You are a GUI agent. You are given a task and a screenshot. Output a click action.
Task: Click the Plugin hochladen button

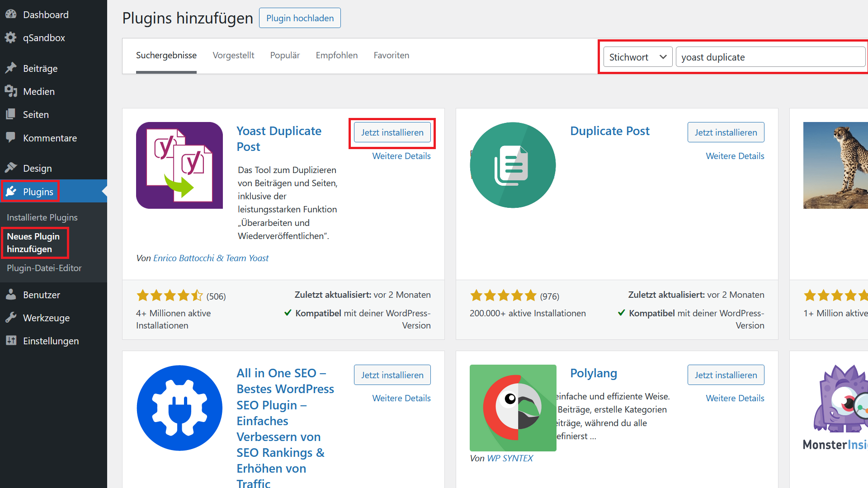click(x=300, y=18)
